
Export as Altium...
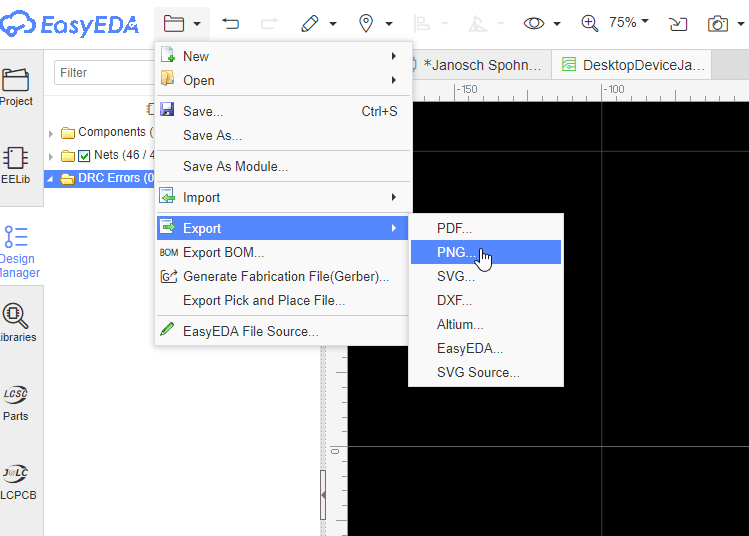pyautogui.click(x=486, y=324)
